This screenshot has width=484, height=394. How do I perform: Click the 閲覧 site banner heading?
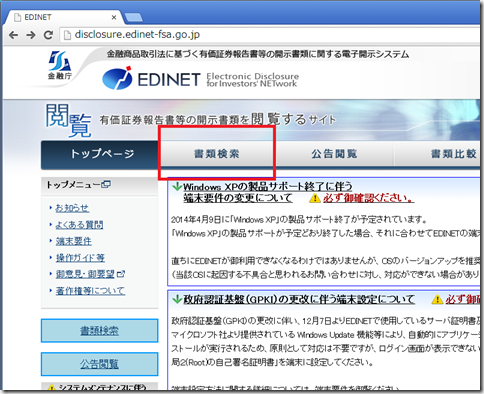pyautogui.click(x=68, y=120)
